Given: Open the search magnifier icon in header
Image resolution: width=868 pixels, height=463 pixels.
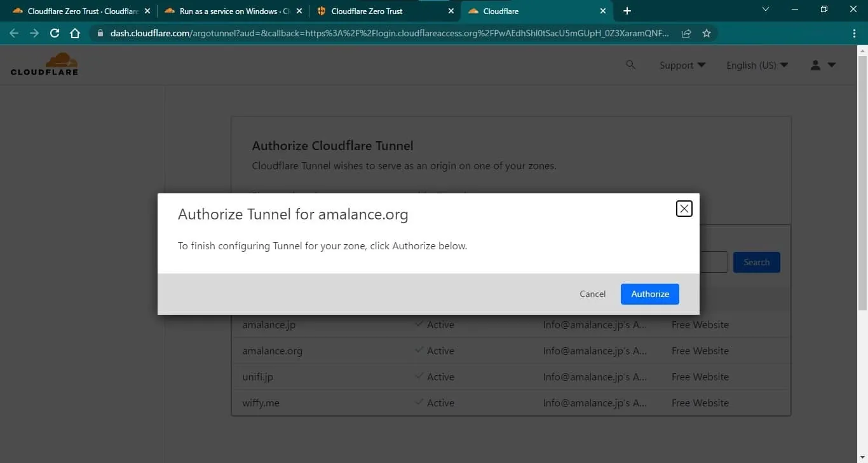Looking at the screenshot, I should point(630,65).
